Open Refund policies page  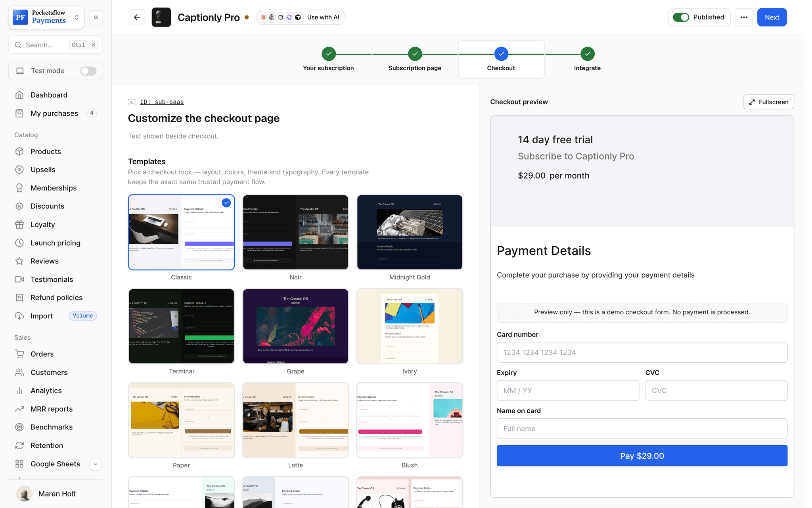point(56,297)
